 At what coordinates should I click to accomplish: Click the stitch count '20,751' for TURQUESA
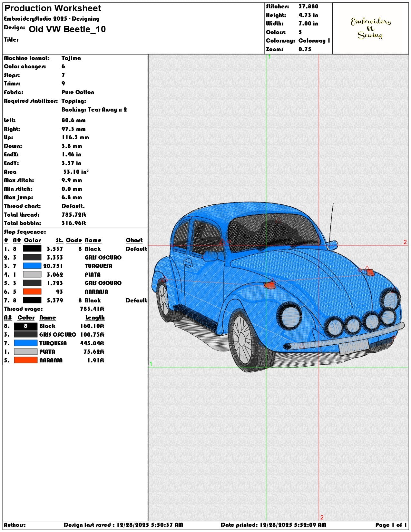point(53,266)
